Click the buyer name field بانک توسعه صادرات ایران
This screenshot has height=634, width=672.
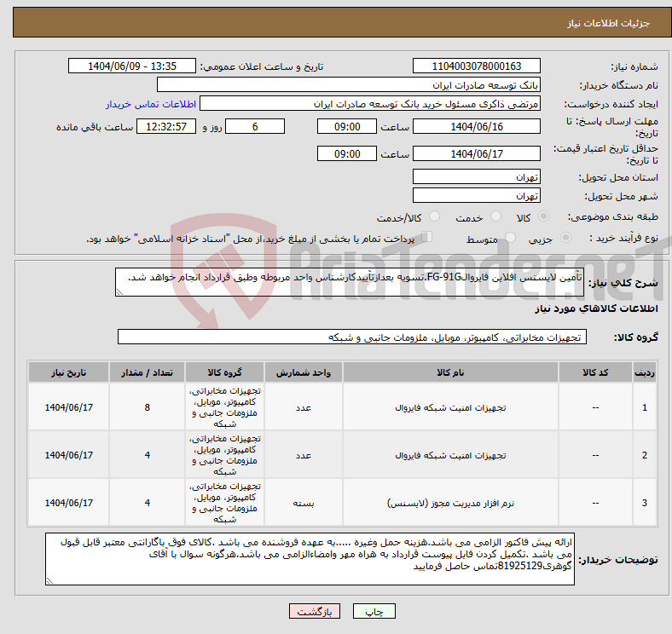349,85
